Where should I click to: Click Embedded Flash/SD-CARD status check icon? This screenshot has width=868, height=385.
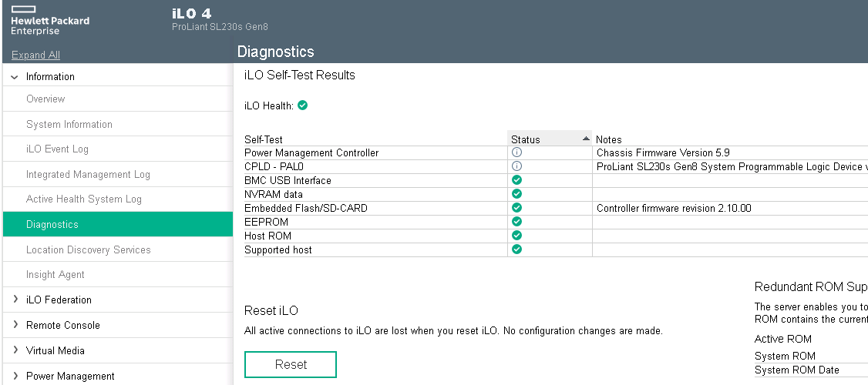click(x=517, y=208)
